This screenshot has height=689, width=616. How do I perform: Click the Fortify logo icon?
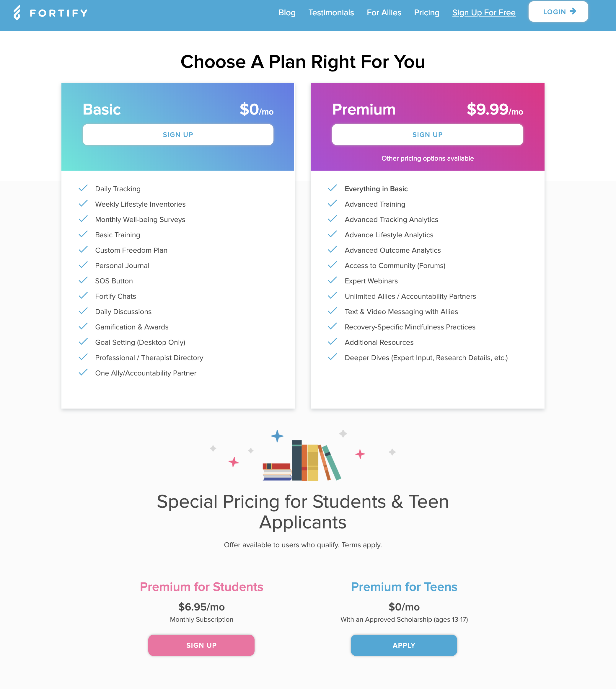pos(17,13)
